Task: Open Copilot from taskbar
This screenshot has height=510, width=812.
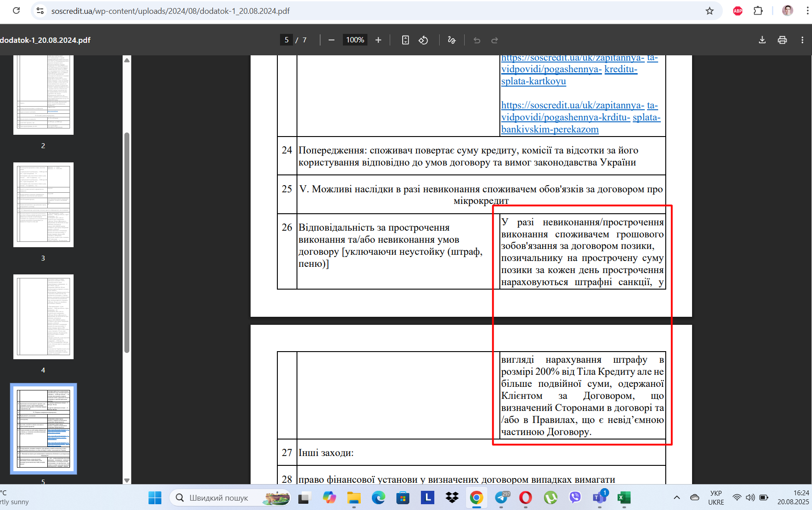Action: coord(330,498)
